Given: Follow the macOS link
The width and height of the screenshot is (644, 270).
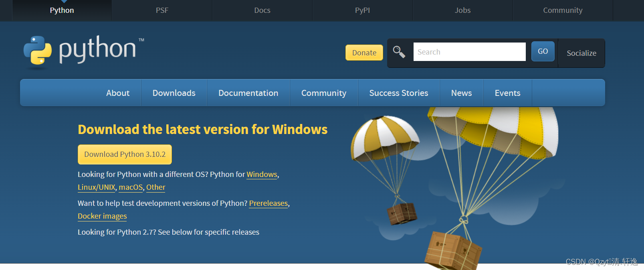Looking at the screenshot, I should (131, 187).
